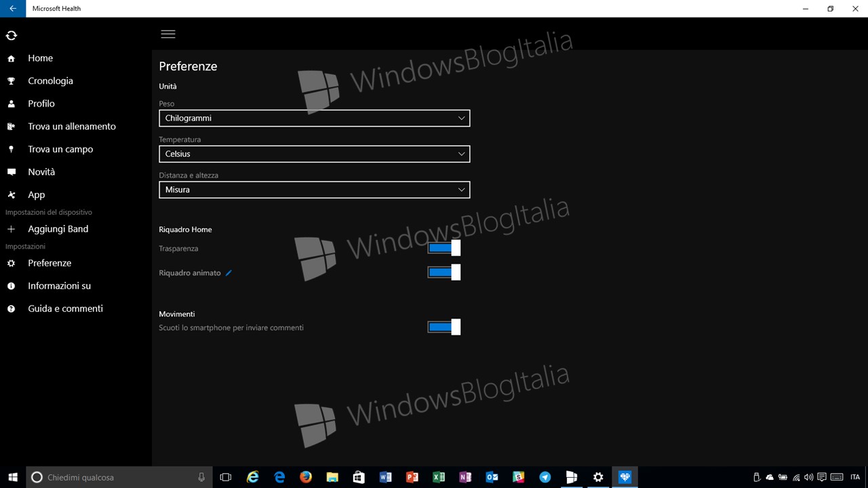
Task: Launch Internet Explorer from taskbar
Action: pyautogui.click(x=253, y=477)
